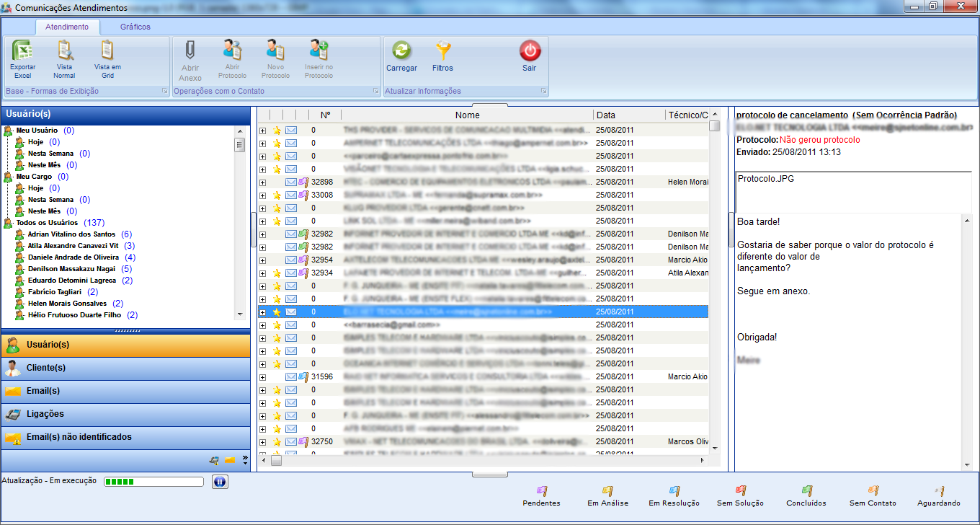Screen dimensions: 980x525
Task: Filter by Concluídos green flag
Action: coord(807,492)
